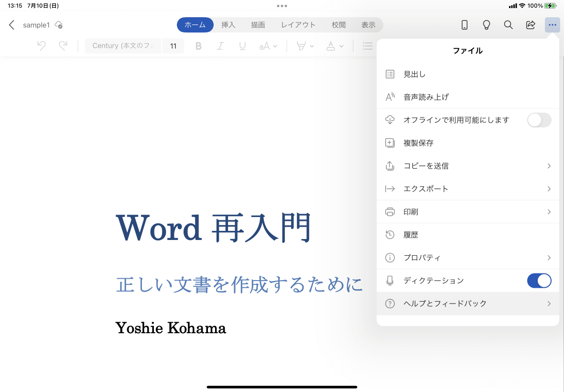Click the printer icon
Screen dimensions: 564x392
pos(390,212)
